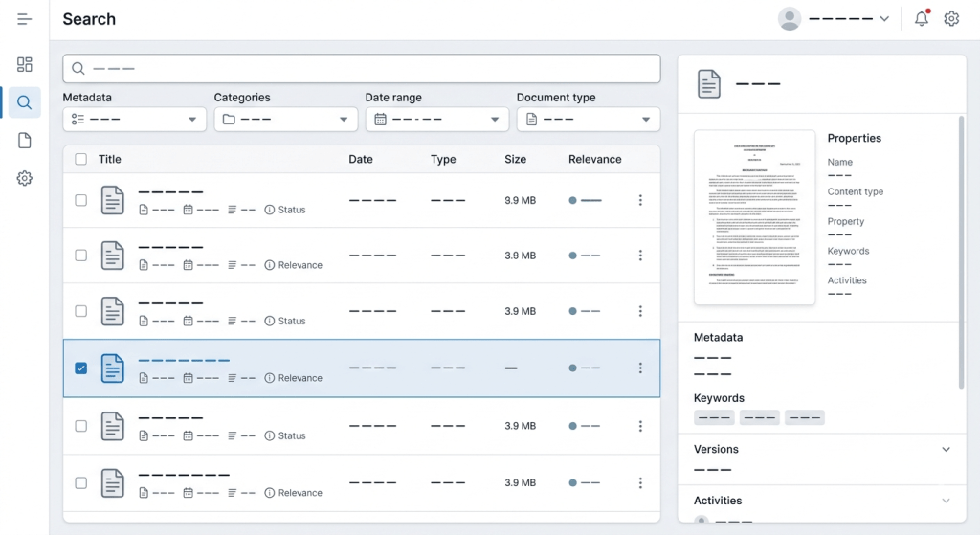980x535 pixels.
Task: Toggle the select-all checkbox beside Title
Action: pyautogui.click(x=81, y=160)
